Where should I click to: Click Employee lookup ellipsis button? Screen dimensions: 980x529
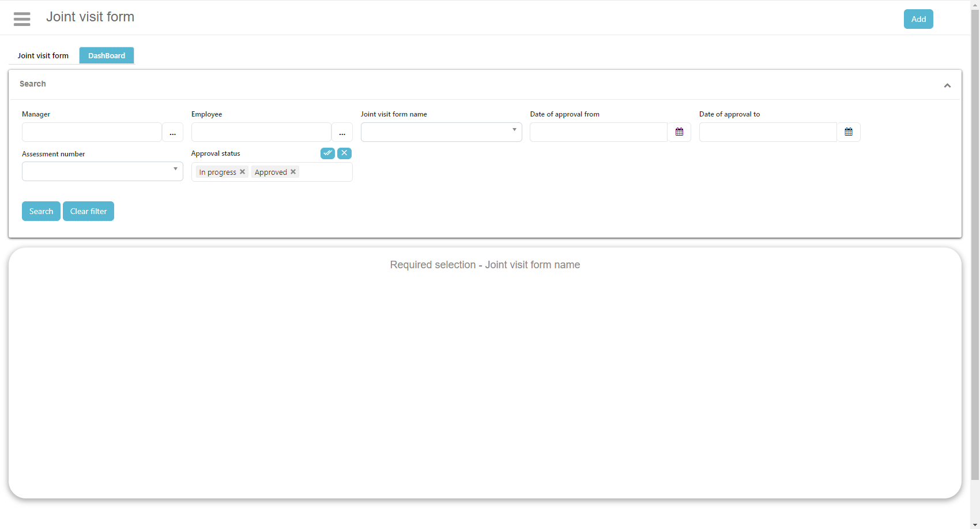(342, 132)
